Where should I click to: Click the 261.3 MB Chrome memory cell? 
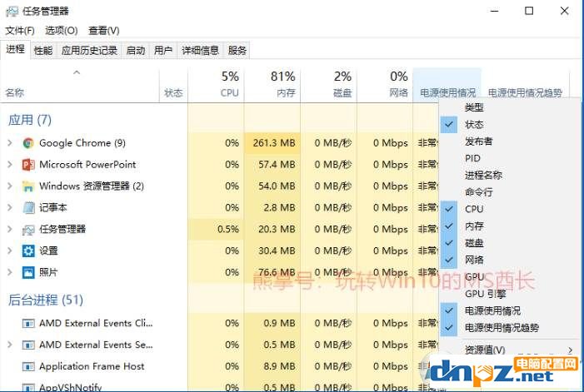click(272, 143)
